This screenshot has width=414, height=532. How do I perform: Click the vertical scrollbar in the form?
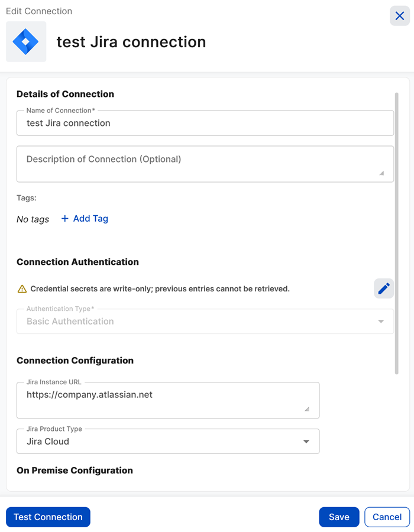(x=396, y=233)
